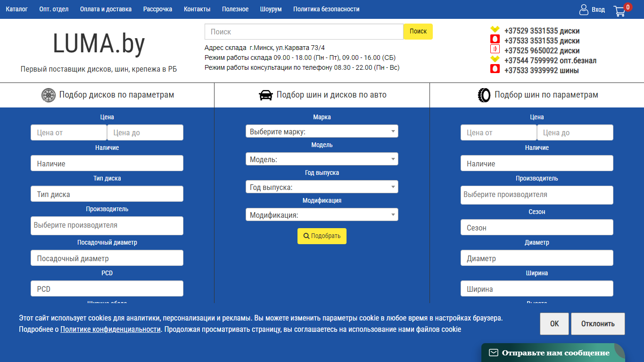The image size is (644, 362).
Task: Open the Отправьте нам сообщение chat widget
Action: pyautogui.click(x=553, y=353)
